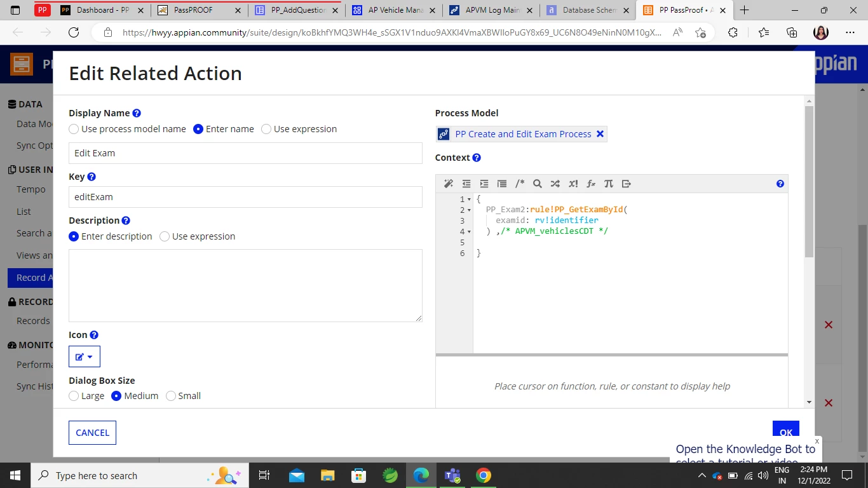The image size is (868, 488).
Task: Choose Large dialog box size
Action: 74,396
